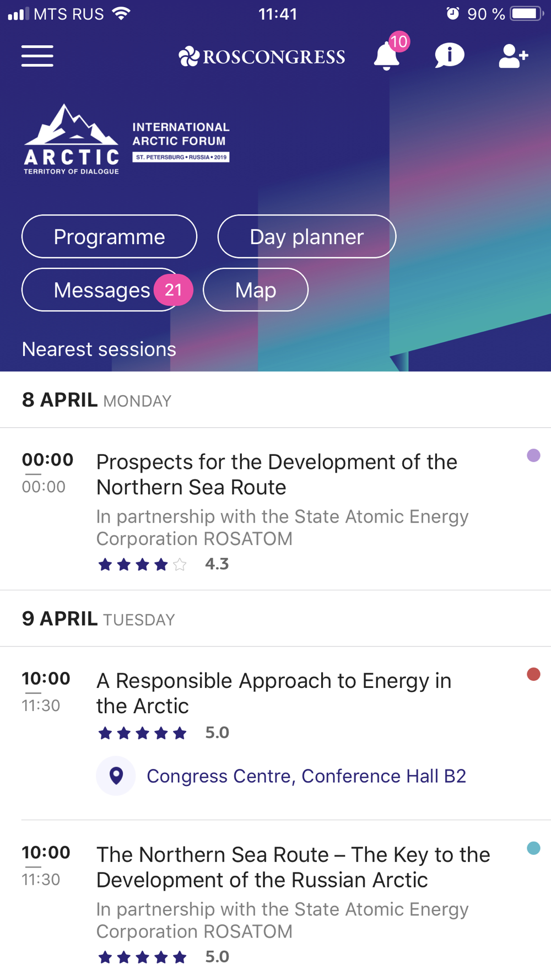Tap the Arctic Forum mountain logo
This screenshot has height=980, width=551.
[x=72, y=139]
